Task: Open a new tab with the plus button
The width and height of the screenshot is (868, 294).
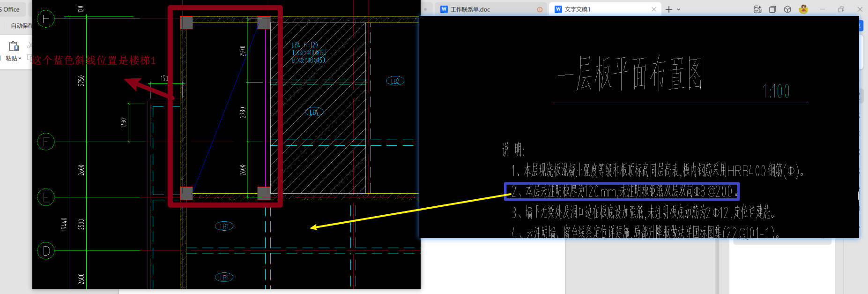Action: [668, 9]
